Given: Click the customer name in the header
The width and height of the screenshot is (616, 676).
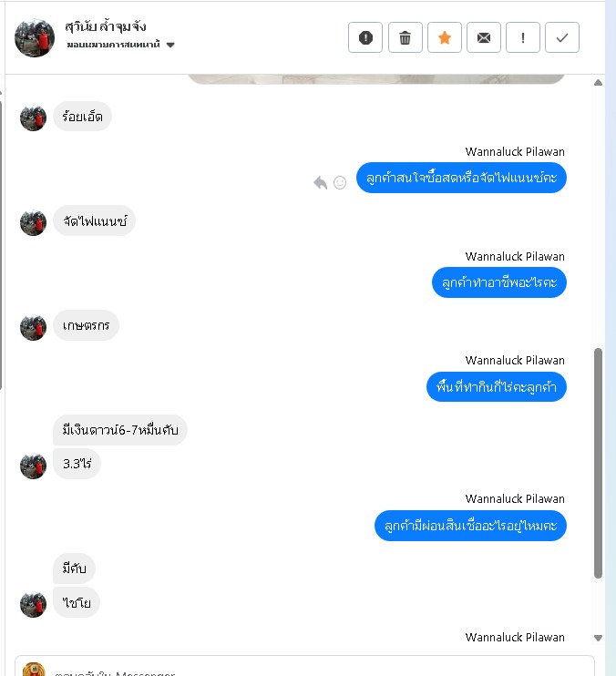Looking at the screenshot, I should [106, 26].
